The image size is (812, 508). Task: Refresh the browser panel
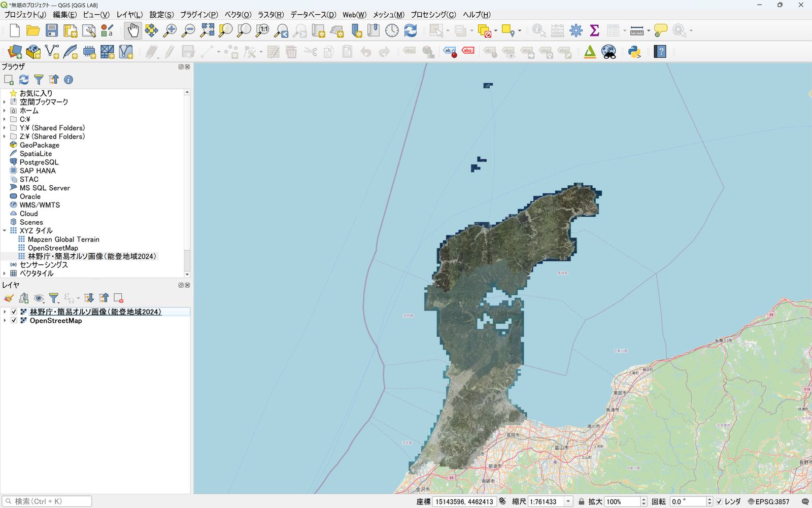(x=23, y=80)
